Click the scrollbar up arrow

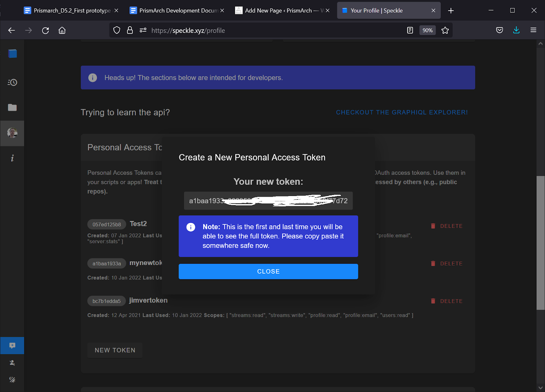(541, 44)
